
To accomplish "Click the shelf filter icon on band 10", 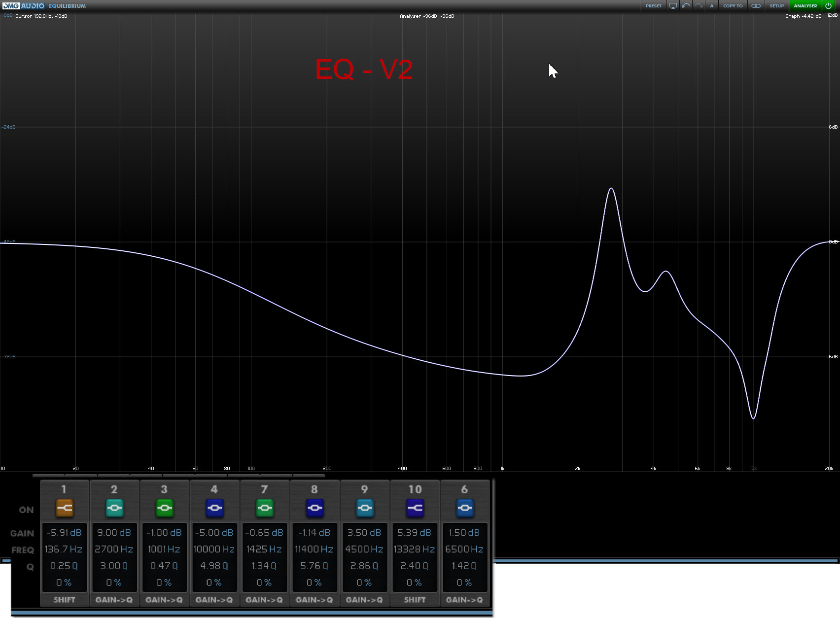I will (x=415, y=508).
